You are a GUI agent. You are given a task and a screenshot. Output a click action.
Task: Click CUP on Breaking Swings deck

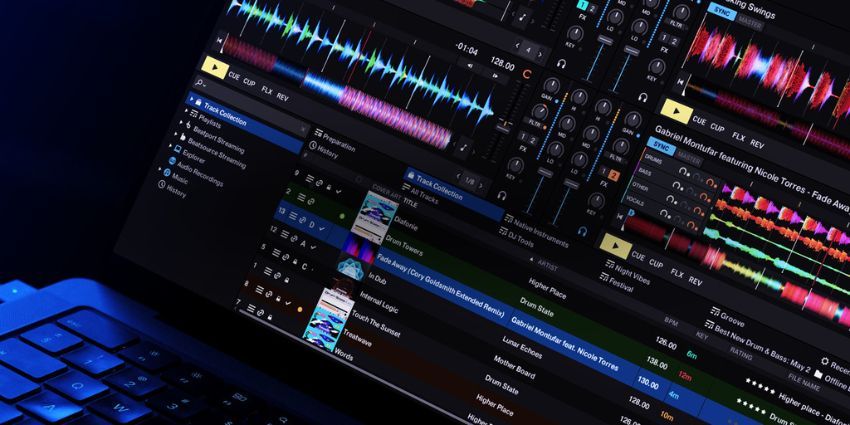point(717,128)
